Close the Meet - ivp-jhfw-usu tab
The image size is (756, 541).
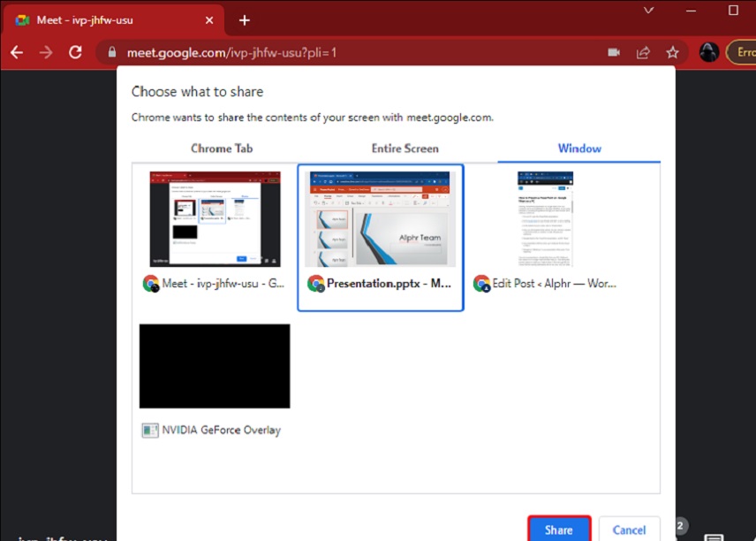tap(209, 20)
